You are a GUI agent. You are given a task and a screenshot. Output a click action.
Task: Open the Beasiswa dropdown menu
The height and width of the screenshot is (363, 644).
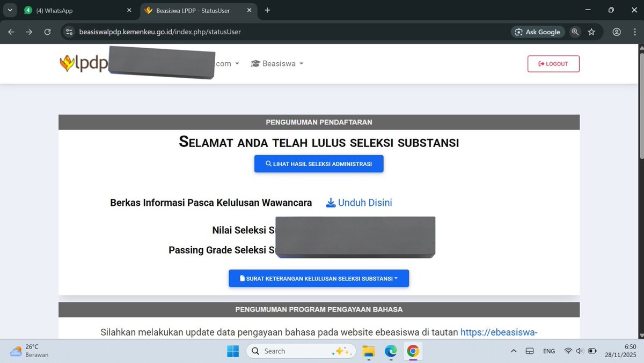pos(277,63)
